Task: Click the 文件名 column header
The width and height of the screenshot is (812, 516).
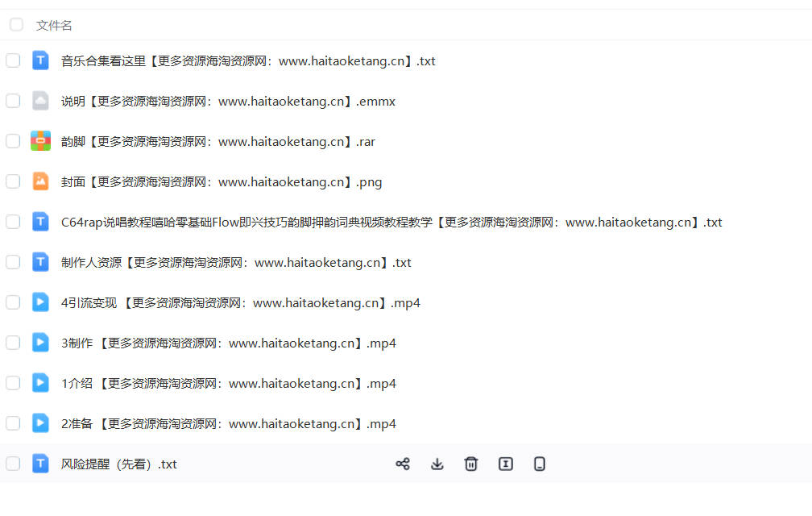Action: tap(54, 25)
